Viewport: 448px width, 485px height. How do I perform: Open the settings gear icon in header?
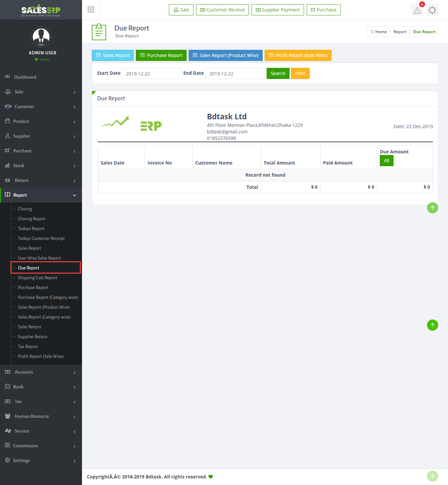(x=432, y=10)
